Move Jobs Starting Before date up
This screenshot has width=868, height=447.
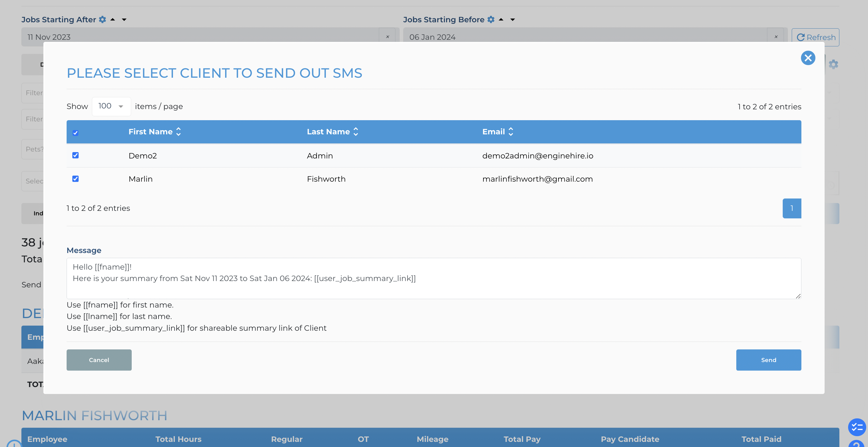point(501,20)
